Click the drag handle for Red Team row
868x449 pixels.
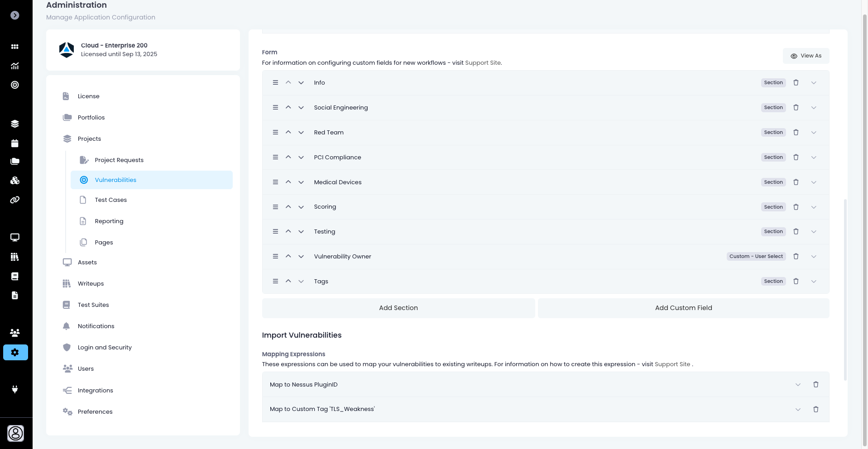[275, 133]
